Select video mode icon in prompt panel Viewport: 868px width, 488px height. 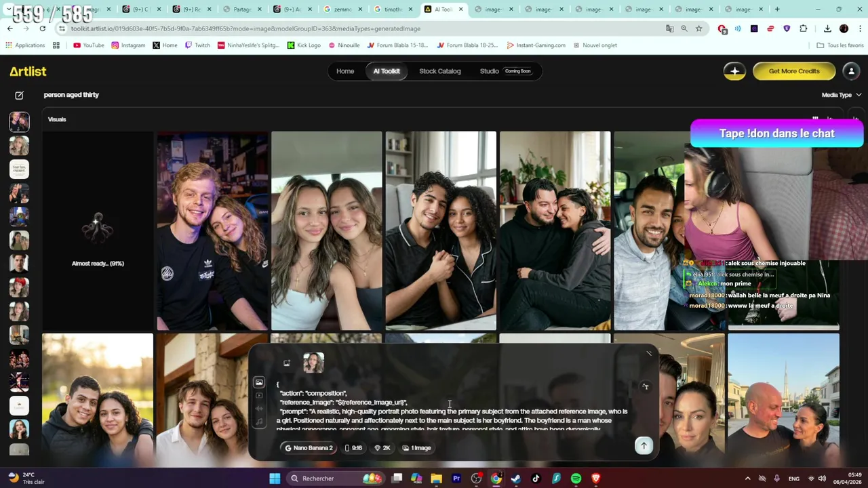tap(259, 396)
